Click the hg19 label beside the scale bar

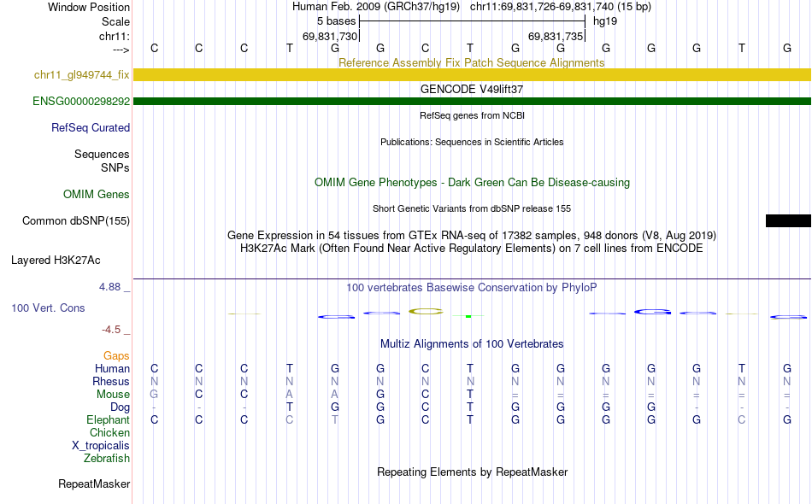click(605, 21)
